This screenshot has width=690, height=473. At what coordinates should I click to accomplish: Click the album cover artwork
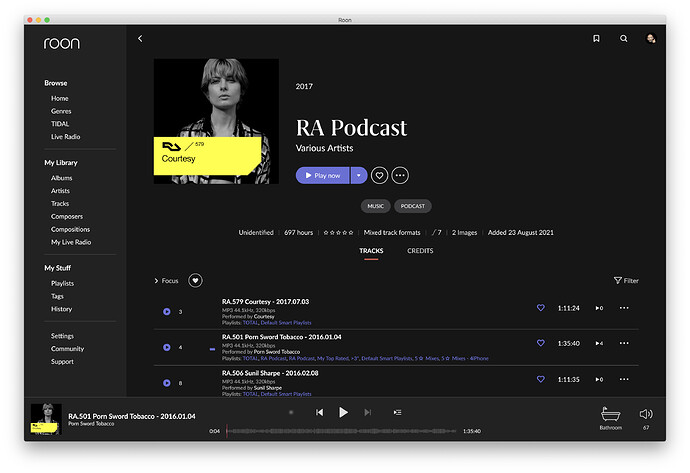[216, 121]
